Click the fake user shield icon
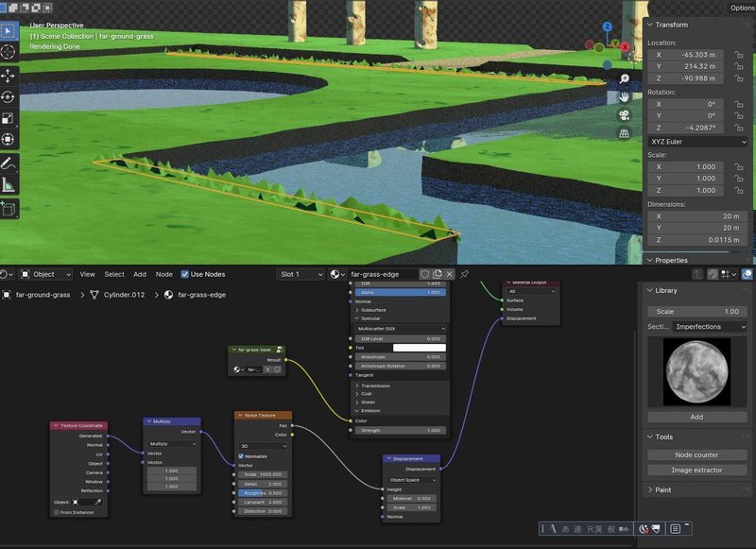756x549 pixels. (424, 274)
